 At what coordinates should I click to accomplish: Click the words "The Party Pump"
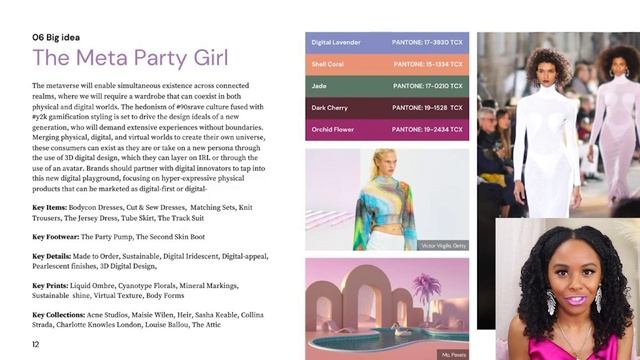pyautogui.click(x=107, y=237)
